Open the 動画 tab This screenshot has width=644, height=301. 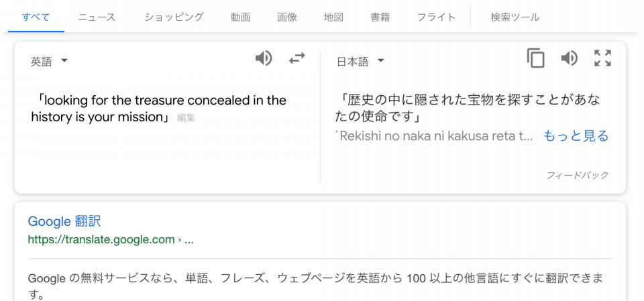(x=241, y=17)
